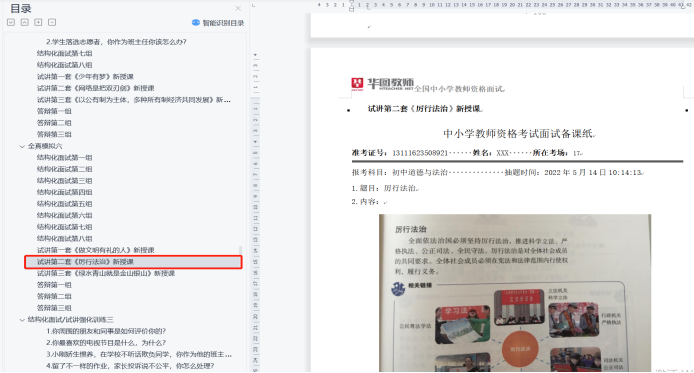This screenshot has width=694, height=373.
Task: Navigate to 试讲第一套《少年有梦》新授课
Action: point(85,77)
